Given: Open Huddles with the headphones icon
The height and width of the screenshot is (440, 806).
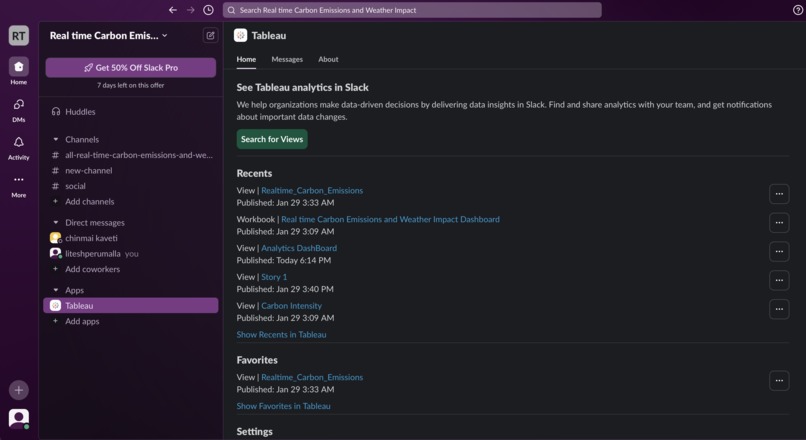Looking at the screenshot, I should [x=56, y=112].
